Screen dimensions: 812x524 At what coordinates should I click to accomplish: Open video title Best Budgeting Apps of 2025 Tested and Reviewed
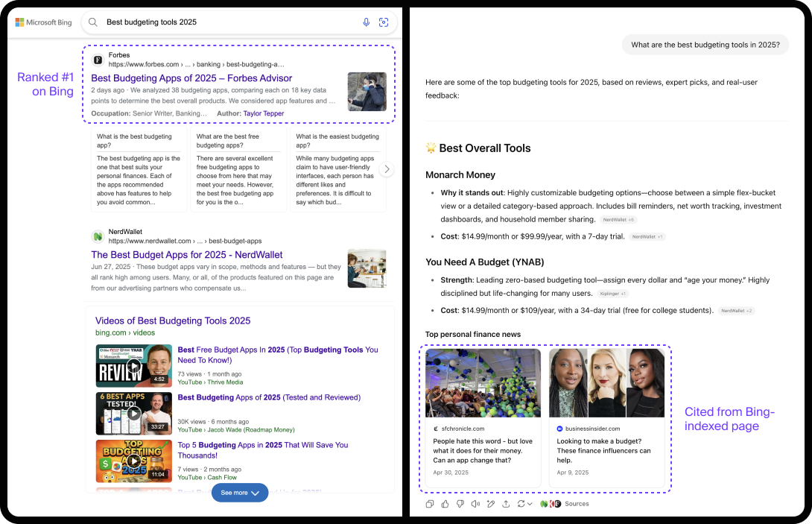click(x=269, y=397)
